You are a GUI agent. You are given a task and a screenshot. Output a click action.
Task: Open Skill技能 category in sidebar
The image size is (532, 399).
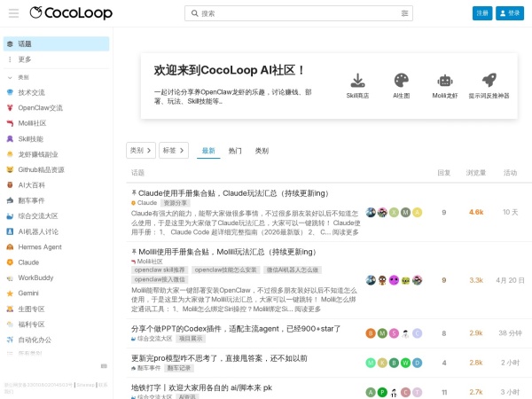[30, 139]
